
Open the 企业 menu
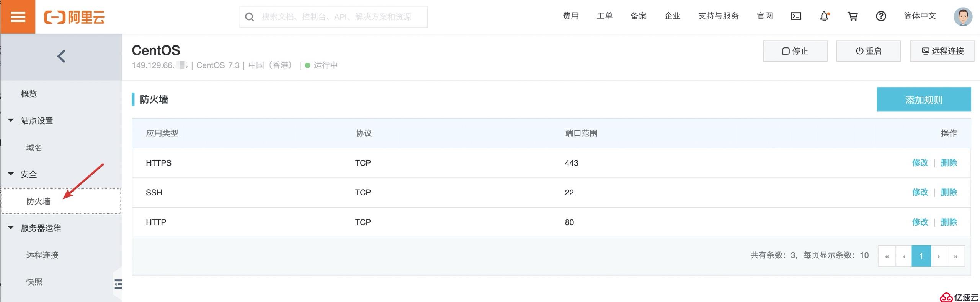pyautogui.click(x=672, y=16)
